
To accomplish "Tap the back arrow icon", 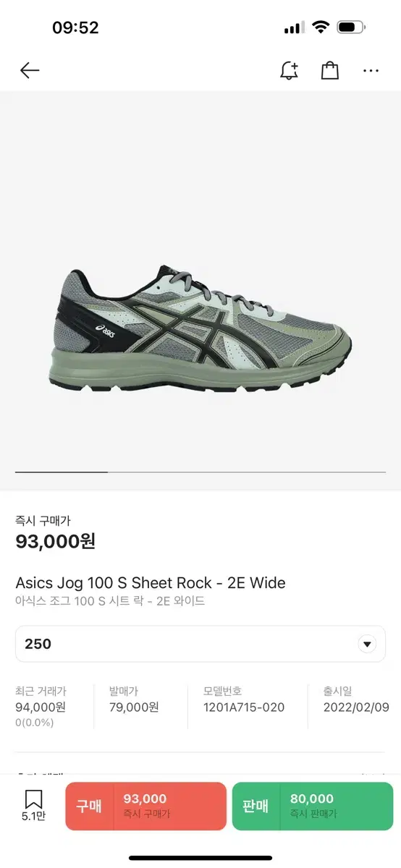I will point(30,70).
